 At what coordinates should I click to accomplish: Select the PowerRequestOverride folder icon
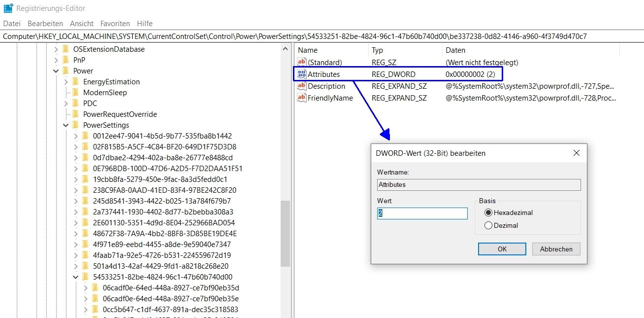(x=76, y=114)
